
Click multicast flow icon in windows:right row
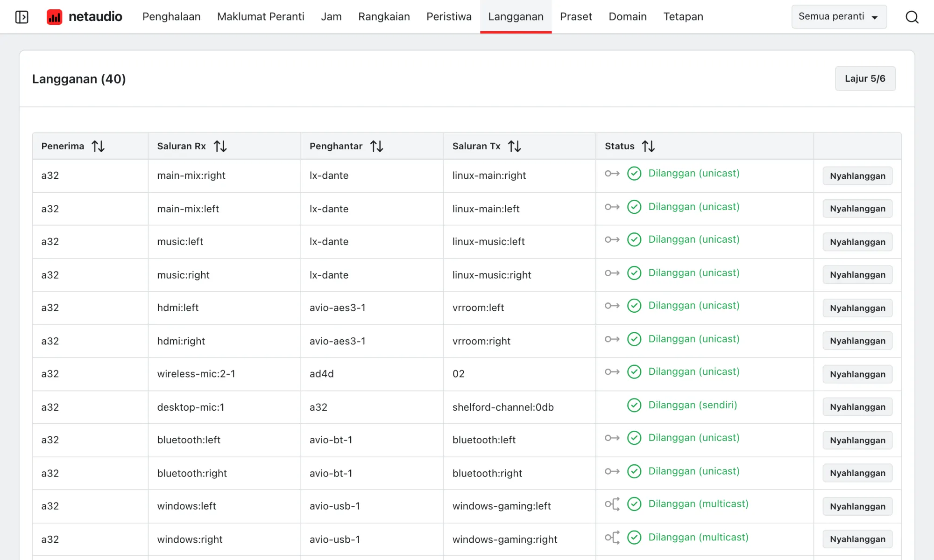click(612, 538)
